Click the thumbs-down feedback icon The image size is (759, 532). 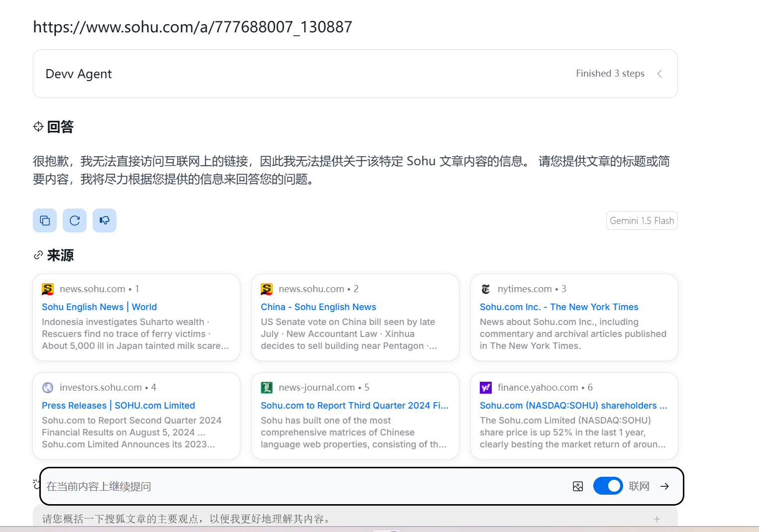[x=105, y=220]
